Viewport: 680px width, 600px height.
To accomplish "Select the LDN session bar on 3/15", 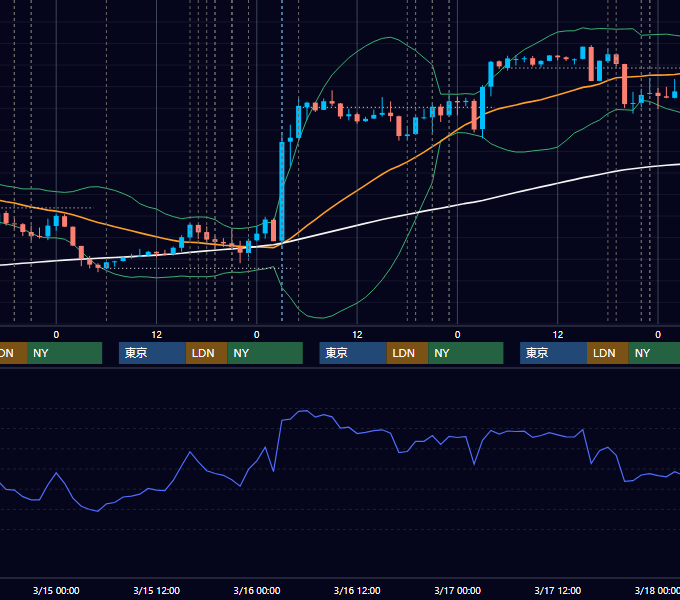I will 206,353.
